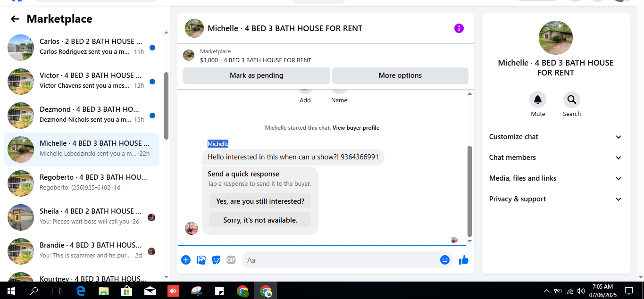Mute this chat with the bell icon
The width and height of the screenshot is (644, 299).
(x=538, y=100)
